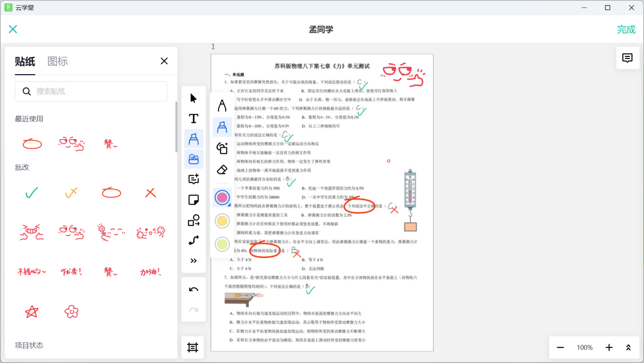Click the 最近使用 section heading
The image size is (644, 363).
(29, 119)
